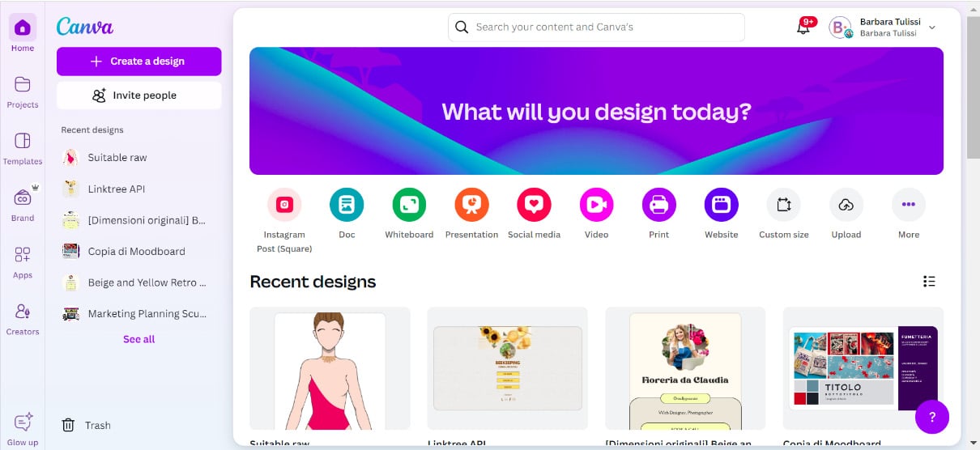This screenshot has width=980, height=450.
Task: Open the notifications bell
Action: pos(803,27)
